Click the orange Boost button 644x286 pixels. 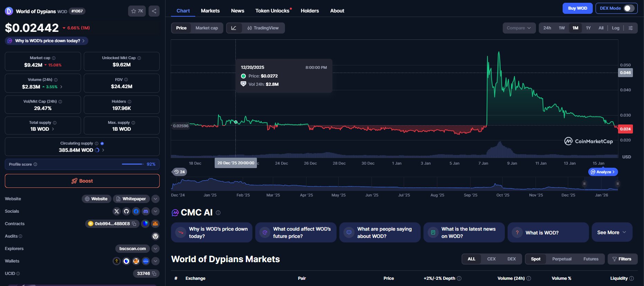click(82, 181)
